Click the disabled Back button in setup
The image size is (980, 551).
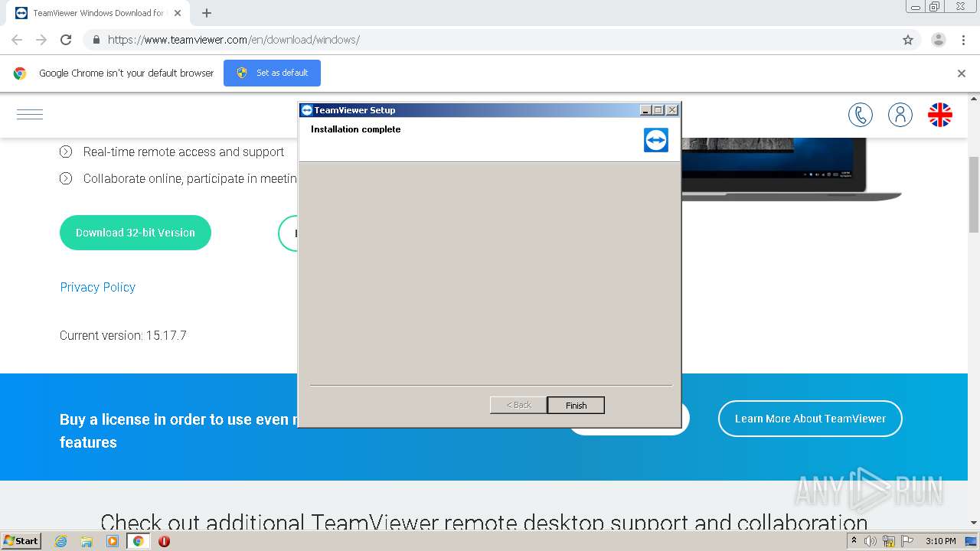[518, 405]
